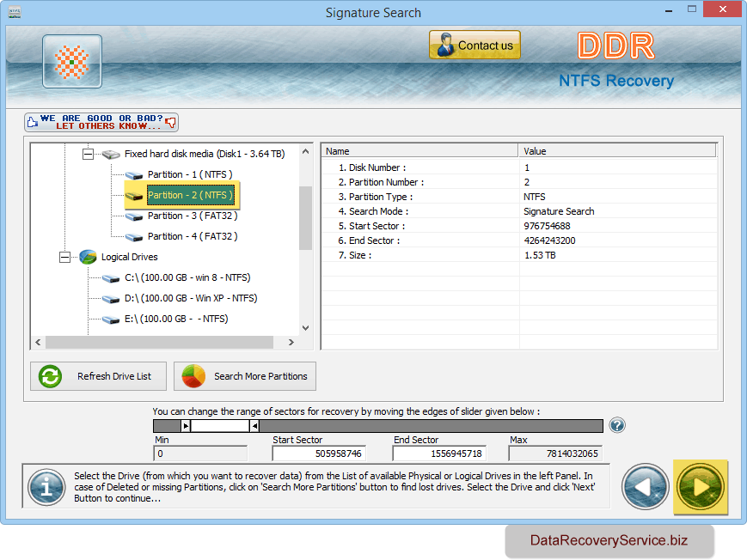The height and width of the screenshot is (560, 747).
Task: Select Partition - 2 (NTFS)
Action: coord(190,195)
